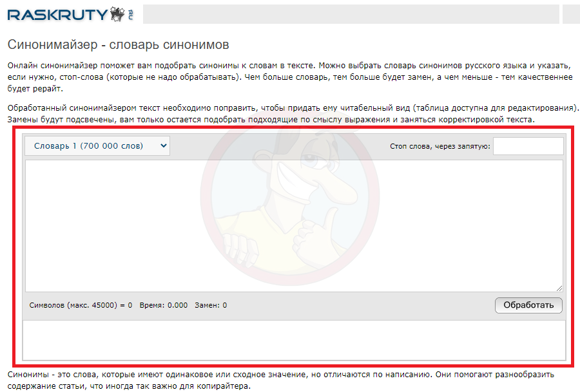This screenshot has height=392, width=580.
Task: Click the paragraph starting "Онлайн синонимайзер поможет"
Action: (290, 77)
